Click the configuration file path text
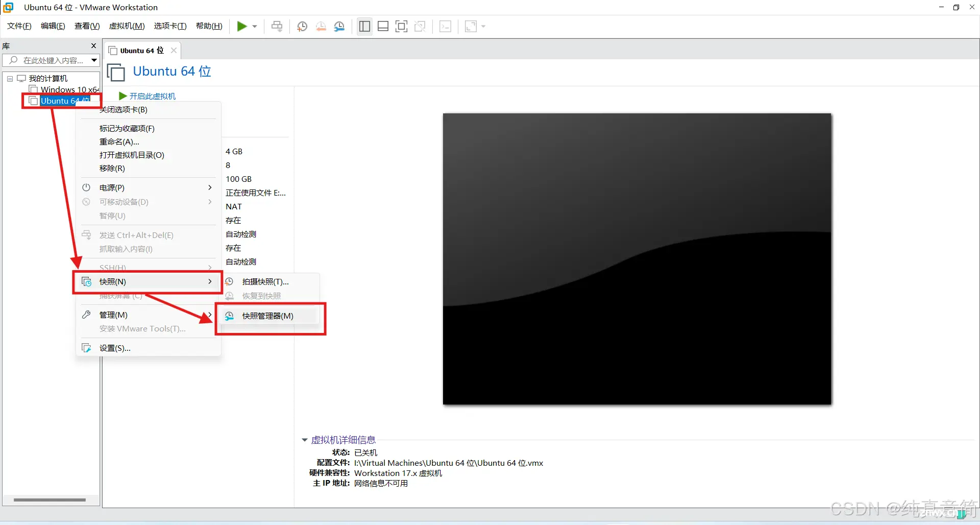This screenshot has width=980, height=525. pyautogui.click(x=449, y=463)
